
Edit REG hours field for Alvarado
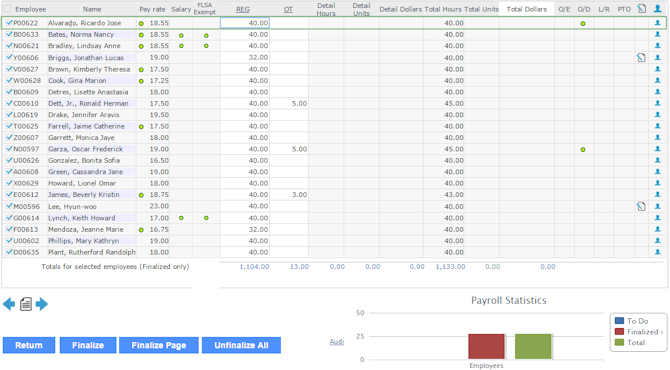[245, 23]
